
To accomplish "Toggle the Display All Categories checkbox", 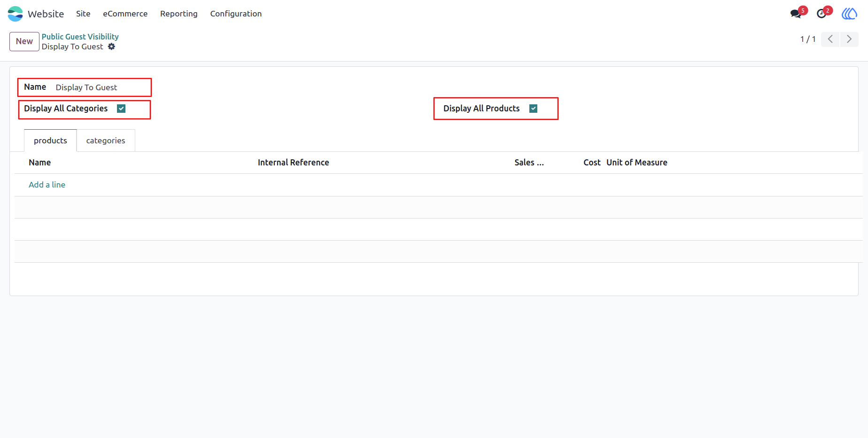I will click(x=121, y=109).
